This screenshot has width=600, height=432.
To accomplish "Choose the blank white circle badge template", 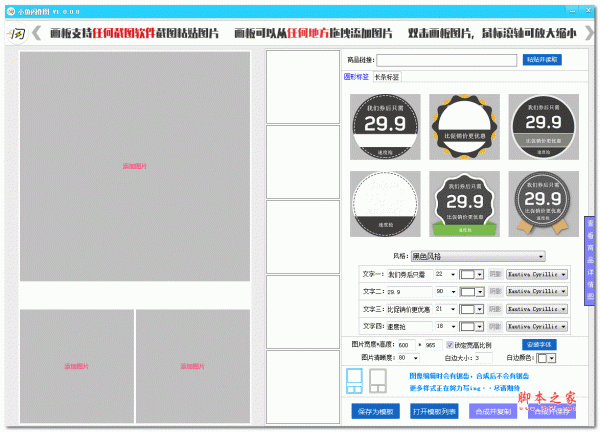I will pos(385,204).
